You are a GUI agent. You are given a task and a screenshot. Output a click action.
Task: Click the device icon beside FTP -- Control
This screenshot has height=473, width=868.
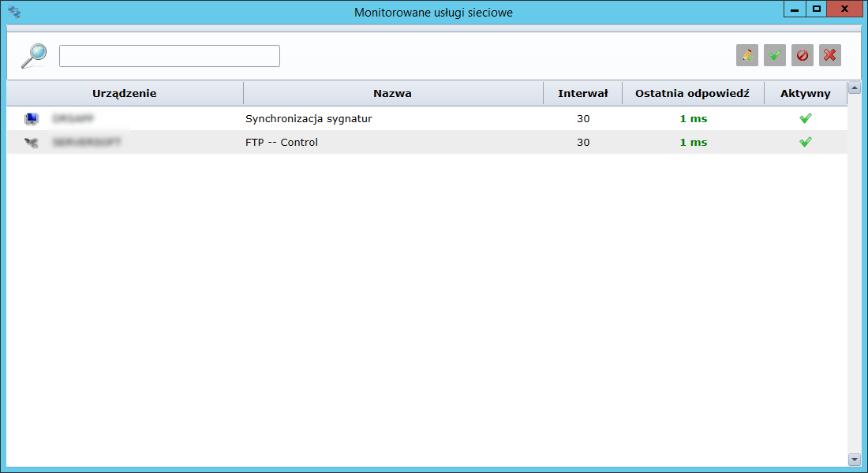tap(32, 143)
